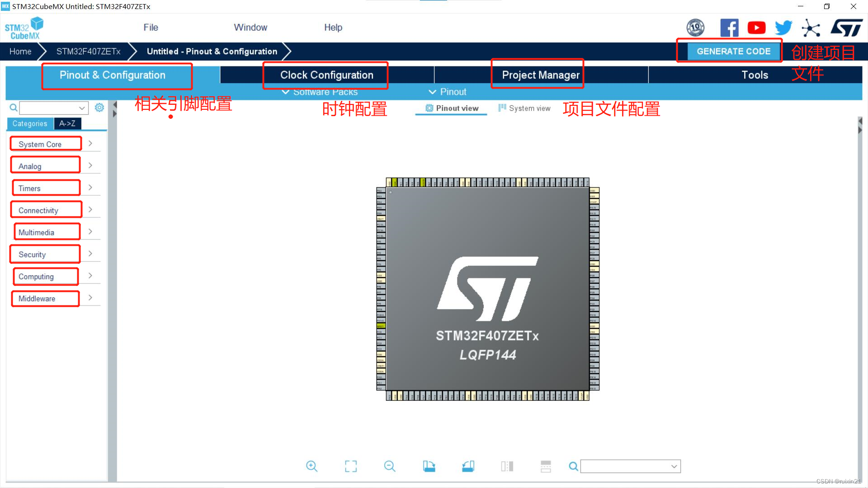Select the A->Z sorting tab
This screenshot has height=488, width=868.
point(67,124)
